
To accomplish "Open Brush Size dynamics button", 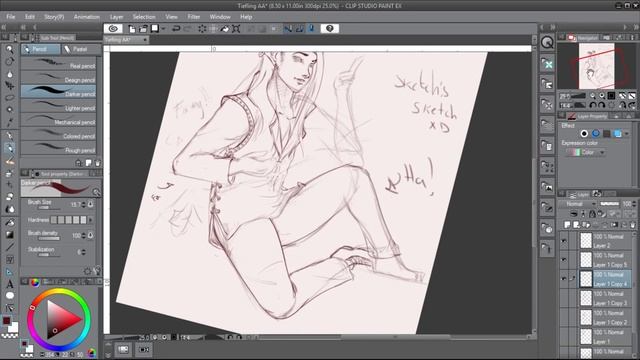I will coord(91,204).
